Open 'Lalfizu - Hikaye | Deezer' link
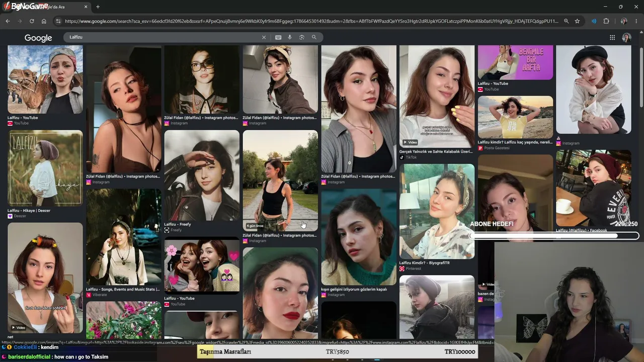 click(x=29, y=211)
